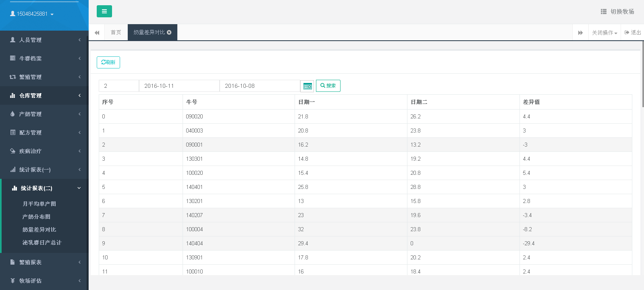Focus the input field containing 2
The image size is (644, 290).
pos(119,86)
